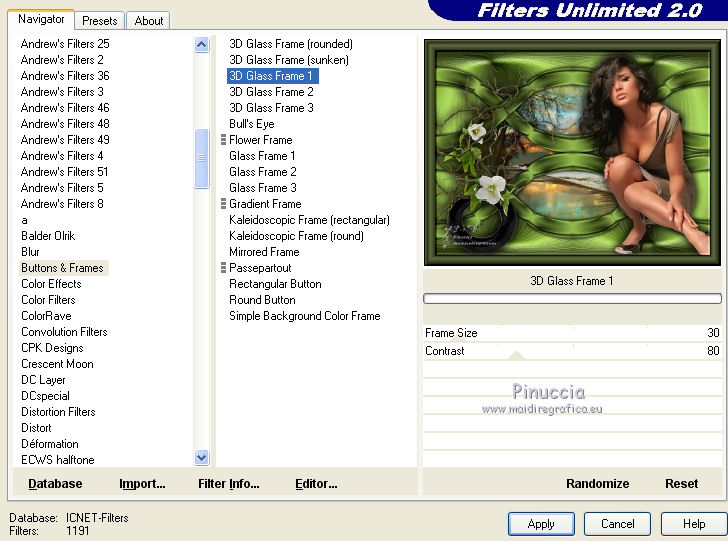The height and width of the screenshot is (541, 728).
Task: Select the Glass Frame 2 filter
Action: pyautogui.click(x=262, y=172)
